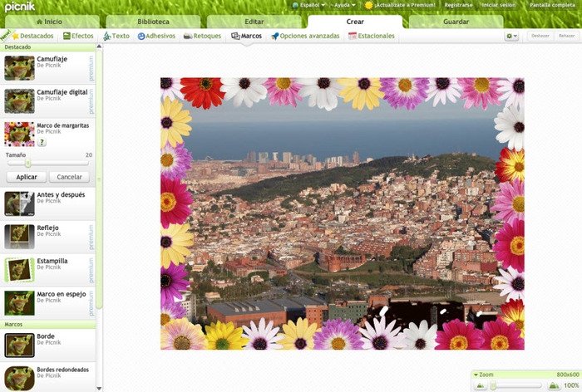
Task: Select the Borde frame thumbnail
Action: [x=19, y=345]
